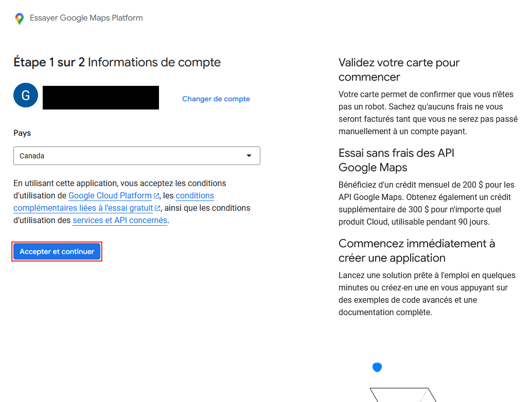Click Essayer Google Maps Platform header text

(86, 18)
